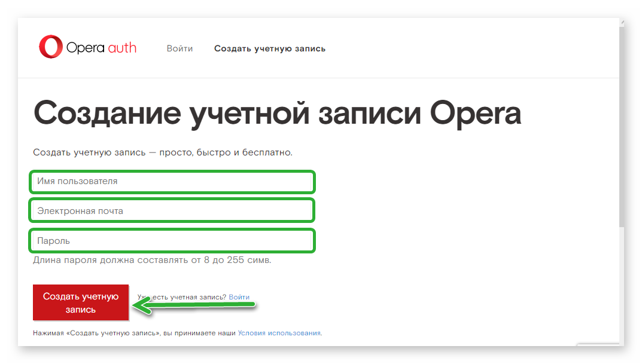Viewport: 642px width, 364px height.
Task: Open the "Условия использования" link
Action: (279, 333)
